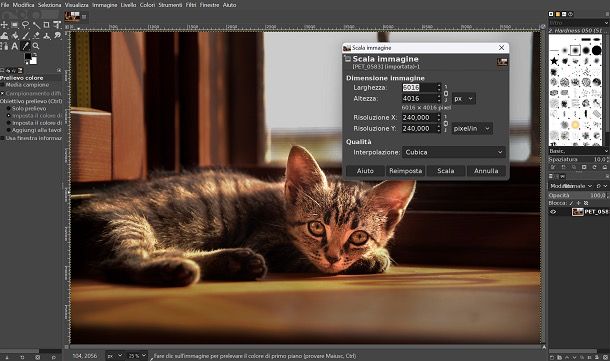
Task: Open the Modifica menu
Action: [x=23, y=5]
